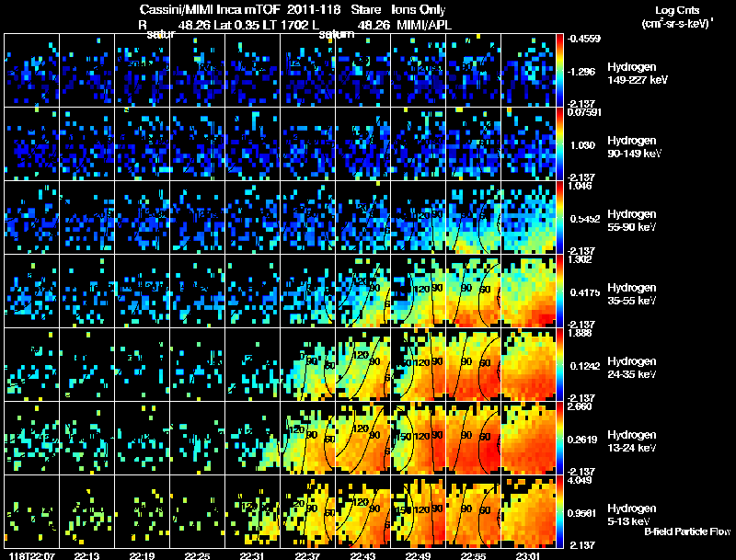Click the 1.888 colorbar maximum value
The image size is (736, 560).
(580, 333)
